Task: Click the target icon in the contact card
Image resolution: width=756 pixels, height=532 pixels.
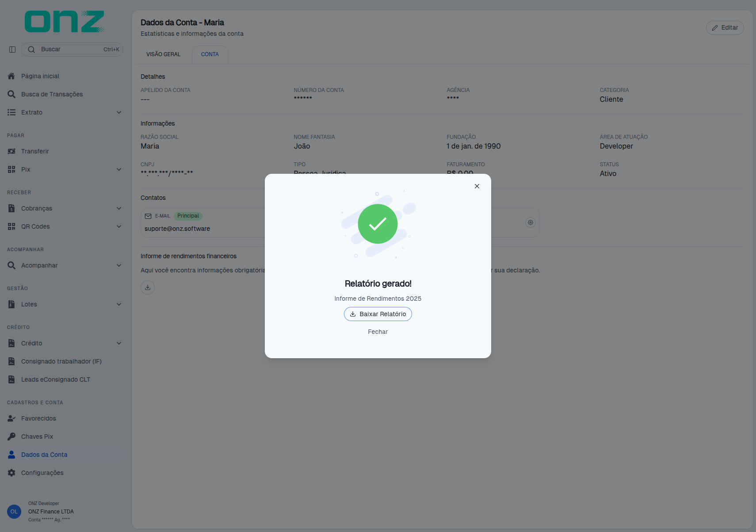Action: (531, 222)
